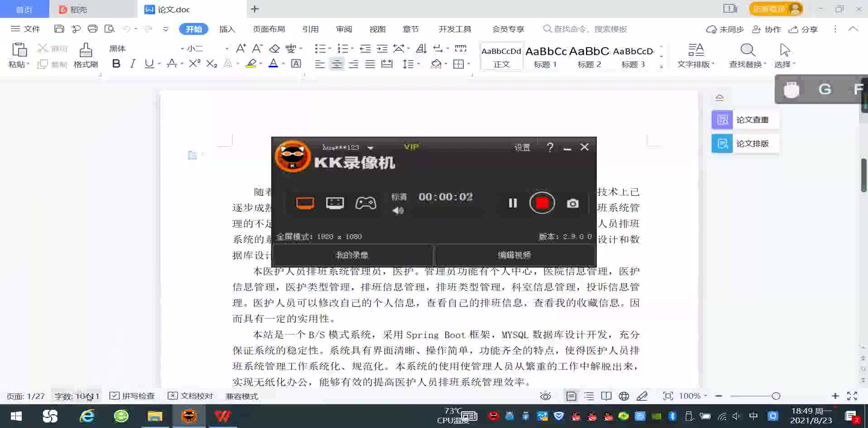The image size is (868, 428).
Task: Open 我的录像 in KK recorder
Action: (x=352, y=255)
